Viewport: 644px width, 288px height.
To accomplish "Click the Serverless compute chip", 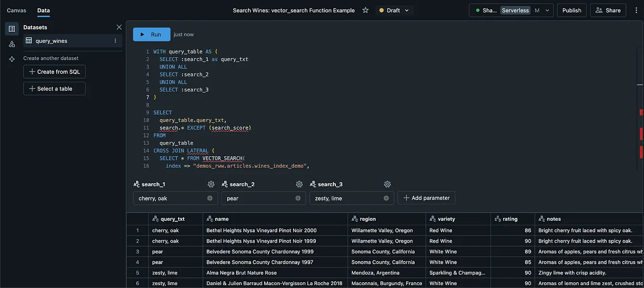I will pos(515,10).
